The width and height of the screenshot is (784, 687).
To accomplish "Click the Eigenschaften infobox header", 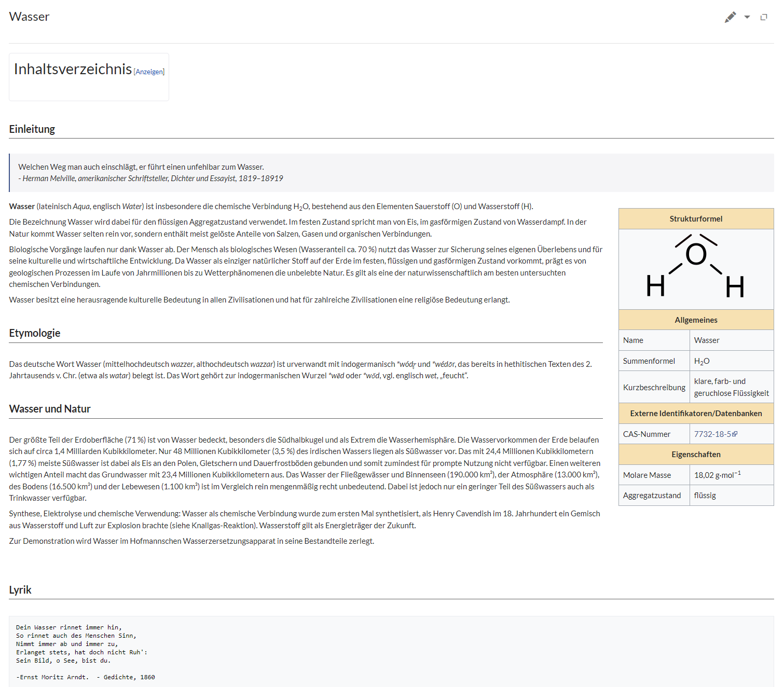I will [x=696, y=454].
